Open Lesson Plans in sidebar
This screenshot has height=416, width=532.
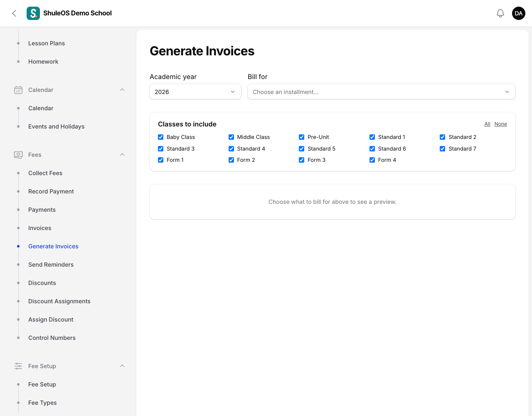(x=47, y=43)
